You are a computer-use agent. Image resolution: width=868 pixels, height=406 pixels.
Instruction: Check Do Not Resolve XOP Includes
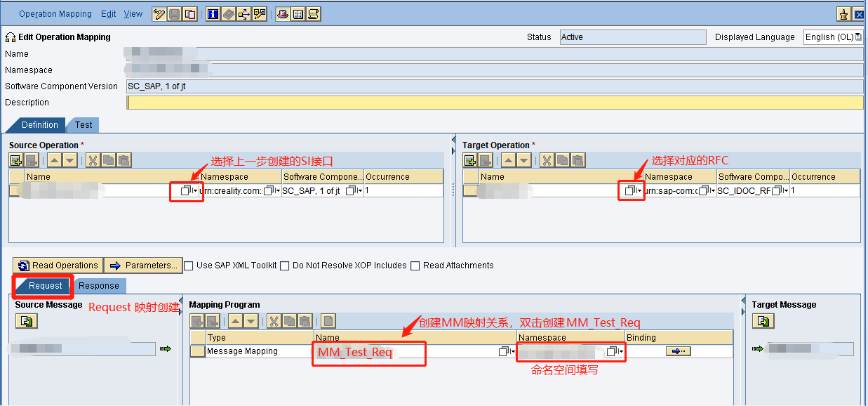coord(284,266)
